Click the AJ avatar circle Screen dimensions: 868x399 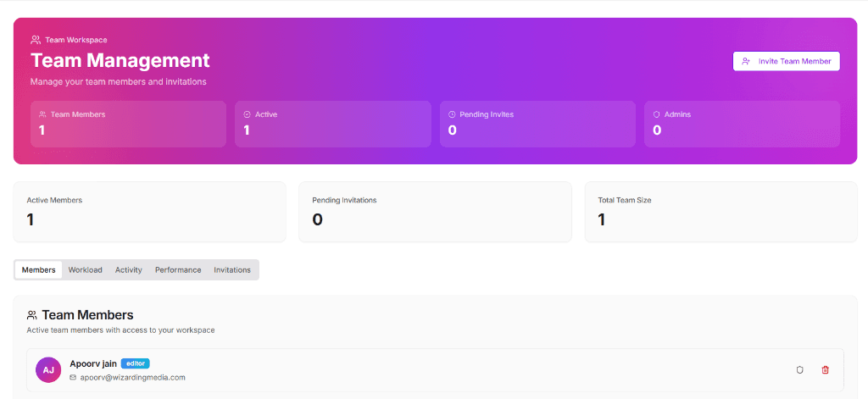48,370
